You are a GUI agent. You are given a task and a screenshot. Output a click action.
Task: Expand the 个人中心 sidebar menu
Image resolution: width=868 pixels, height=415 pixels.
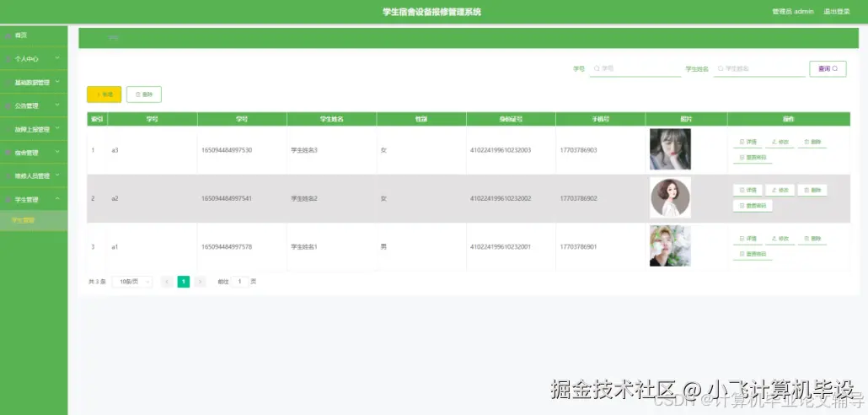(x=33, y=58)
